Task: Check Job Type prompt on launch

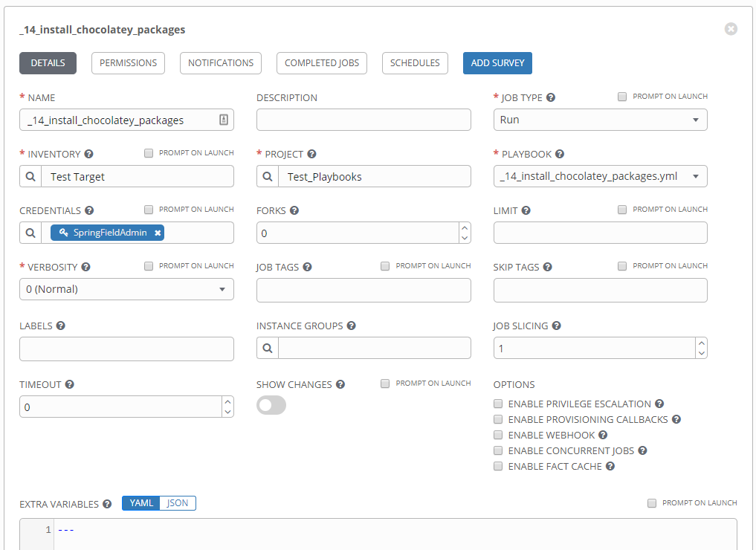Action: 622,97
